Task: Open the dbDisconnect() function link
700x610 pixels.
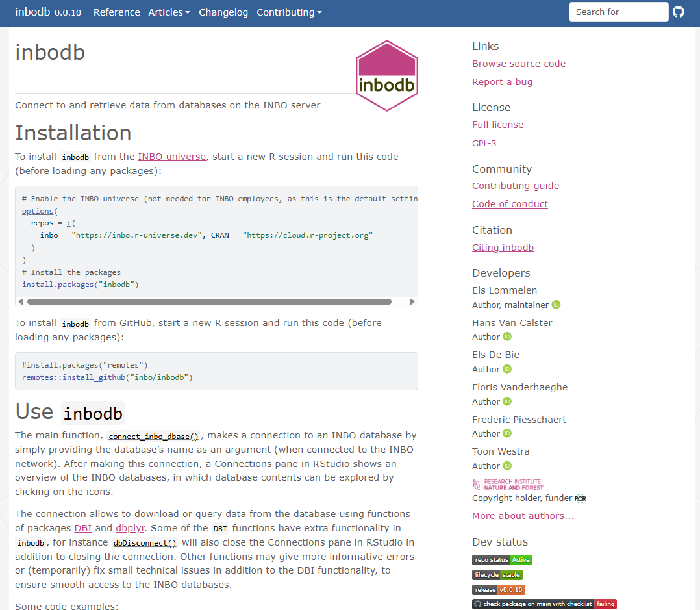Action: [145, 543]
